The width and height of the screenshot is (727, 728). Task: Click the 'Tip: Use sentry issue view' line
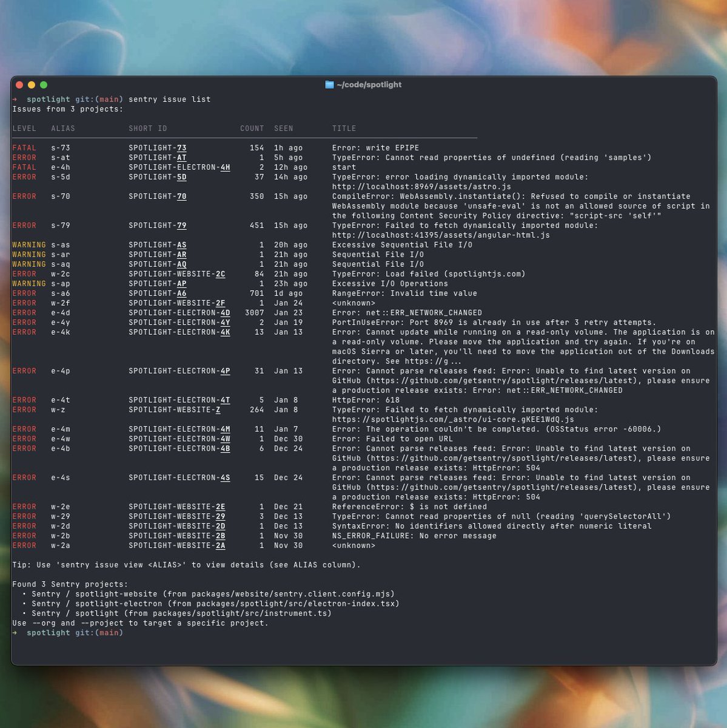(187, 565)
